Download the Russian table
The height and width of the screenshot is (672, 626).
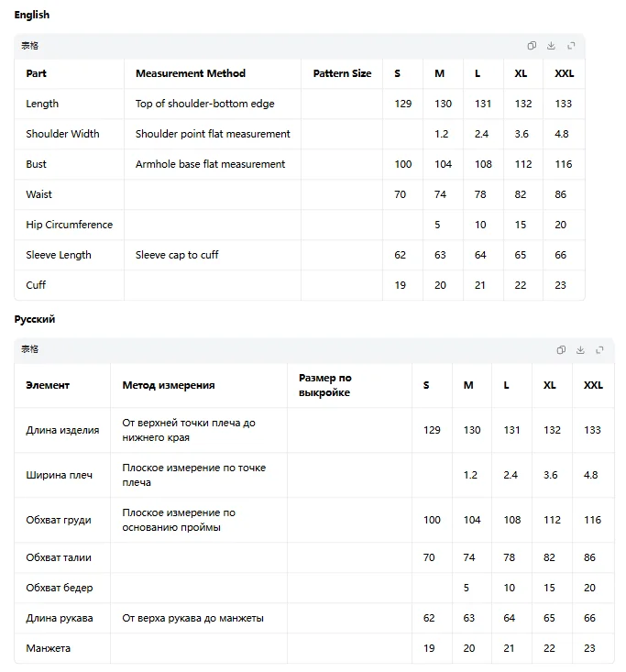click(x=580, y=349)
